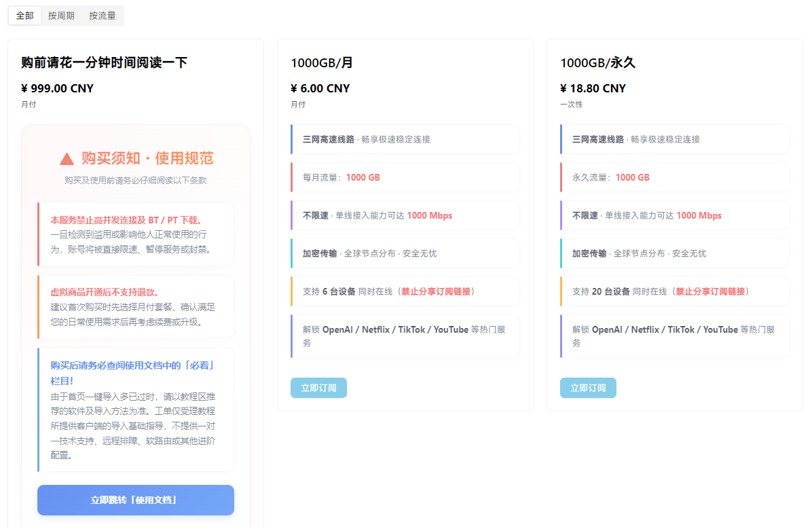812x527 pixels.
Task: Click 立即订阅 under 1000GB/月 plan
Action: pos(318,388)
